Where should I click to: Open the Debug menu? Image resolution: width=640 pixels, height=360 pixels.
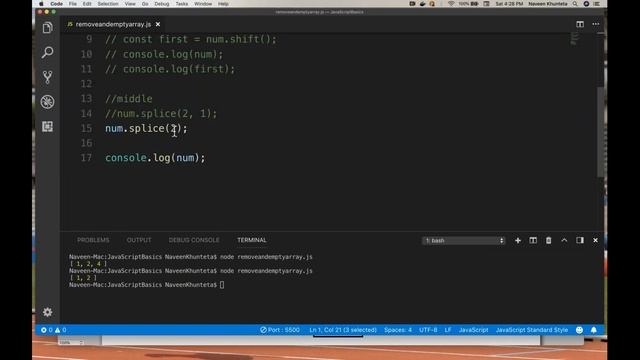[x=162, y=4]
